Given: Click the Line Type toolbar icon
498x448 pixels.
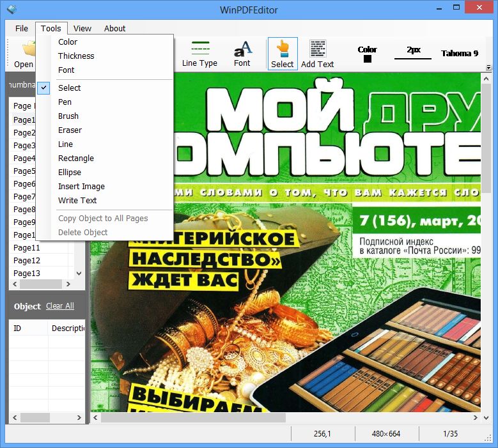Looking at the screenshot, I should pos(199,53).
